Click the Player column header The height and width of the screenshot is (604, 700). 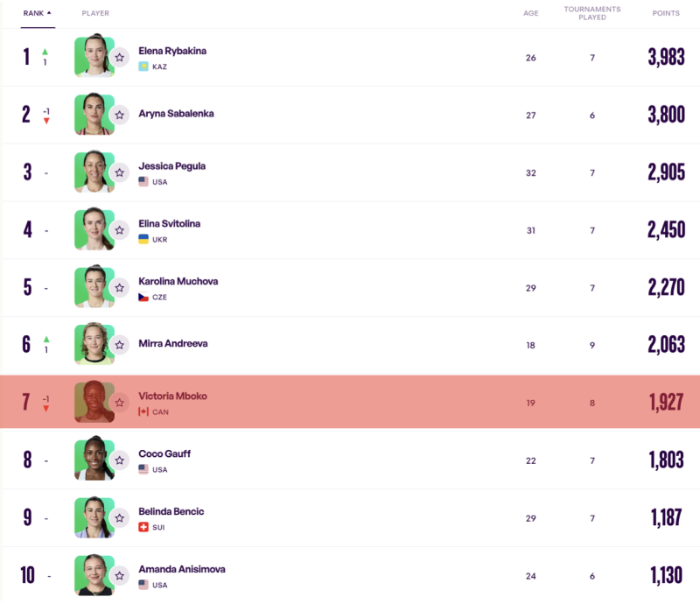pos(95,13)
